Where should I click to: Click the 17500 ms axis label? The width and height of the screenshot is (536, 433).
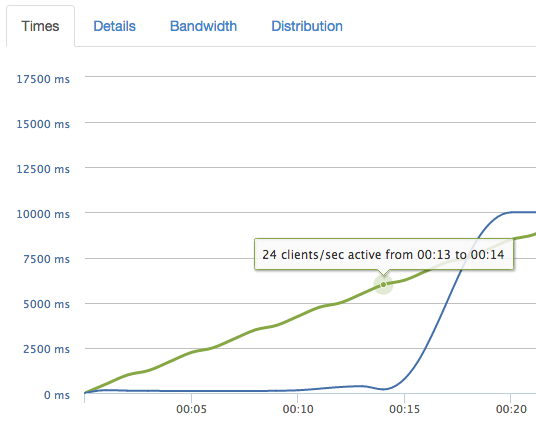coord(43,79)
